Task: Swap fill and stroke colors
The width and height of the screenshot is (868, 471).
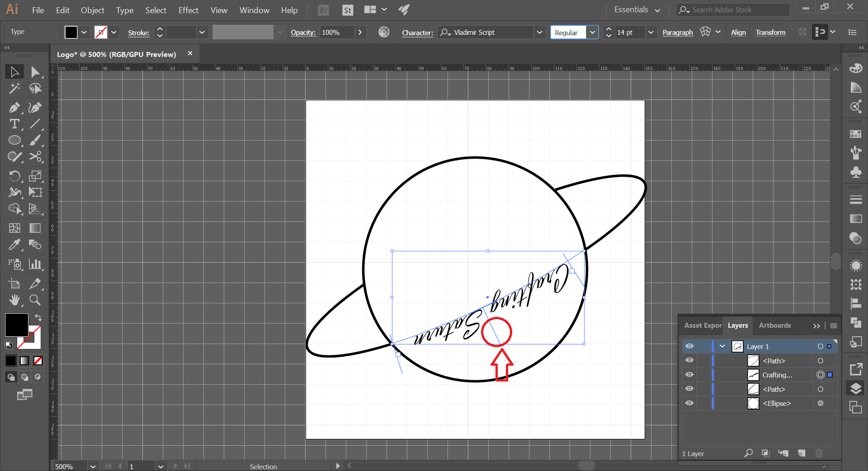Action: [x=38, y=317]
